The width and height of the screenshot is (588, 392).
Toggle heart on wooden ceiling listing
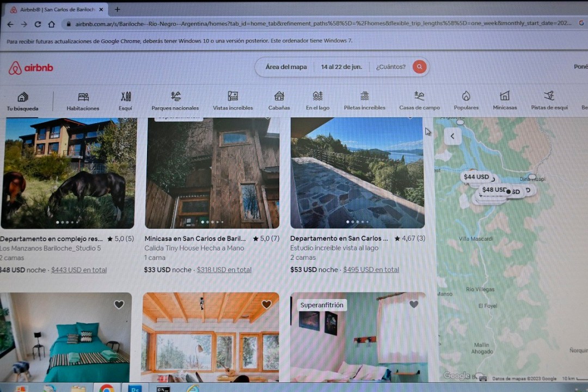click(x=266, y=305)
